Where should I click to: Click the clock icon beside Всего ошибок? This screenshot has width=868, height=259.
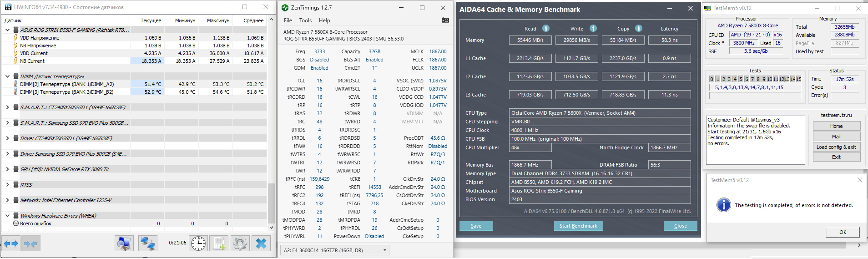coord(16,223)
